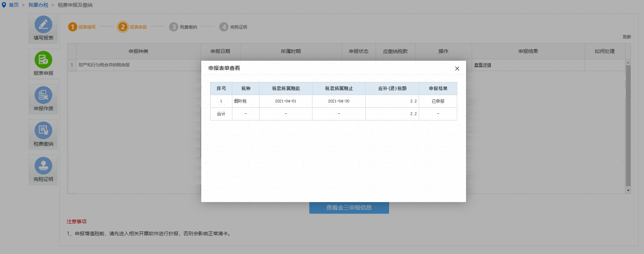The image size is (644, 254).
Task: Close the 申报表单查看 dialog
Action: [x=457, y=69]
